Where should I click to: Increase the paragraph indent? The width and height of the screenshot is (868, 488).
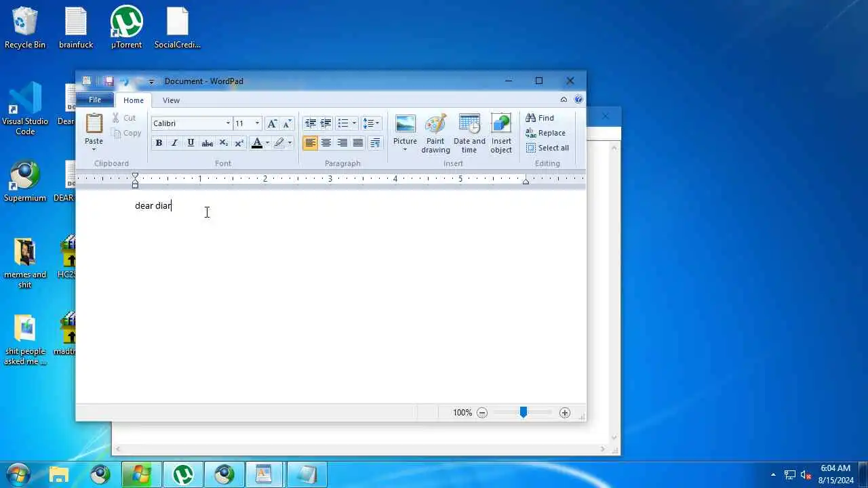[326, 123]
